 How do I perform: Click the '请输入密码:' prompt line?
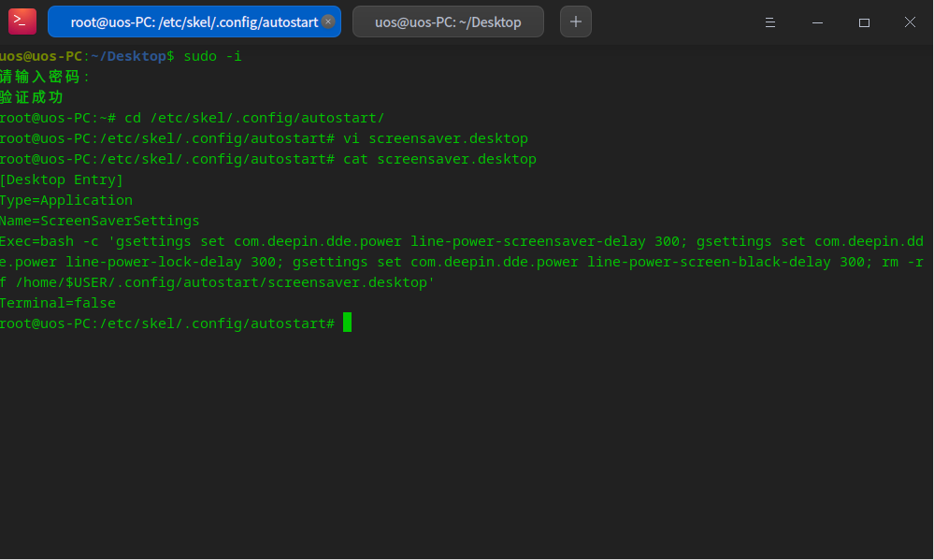pos(44,77)
